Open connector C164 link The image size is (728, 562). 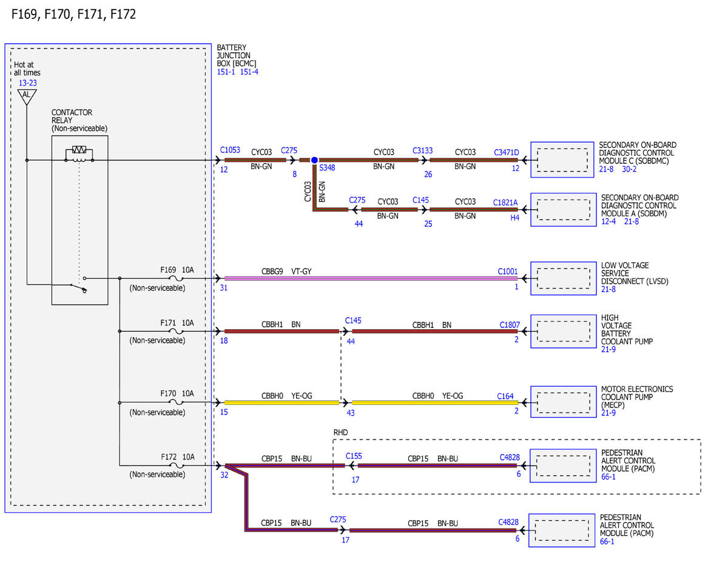tap(505, 396)
